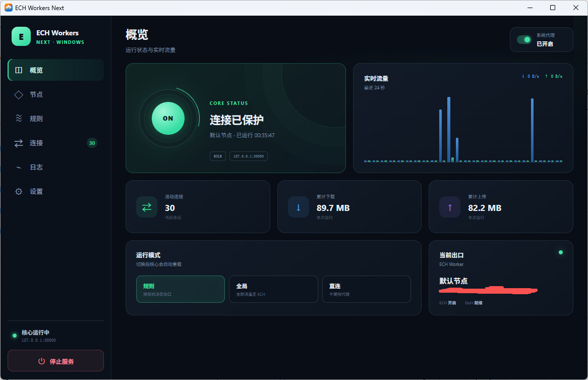
Task: Open the 节点 nodes page
Action: click(56, 94)
